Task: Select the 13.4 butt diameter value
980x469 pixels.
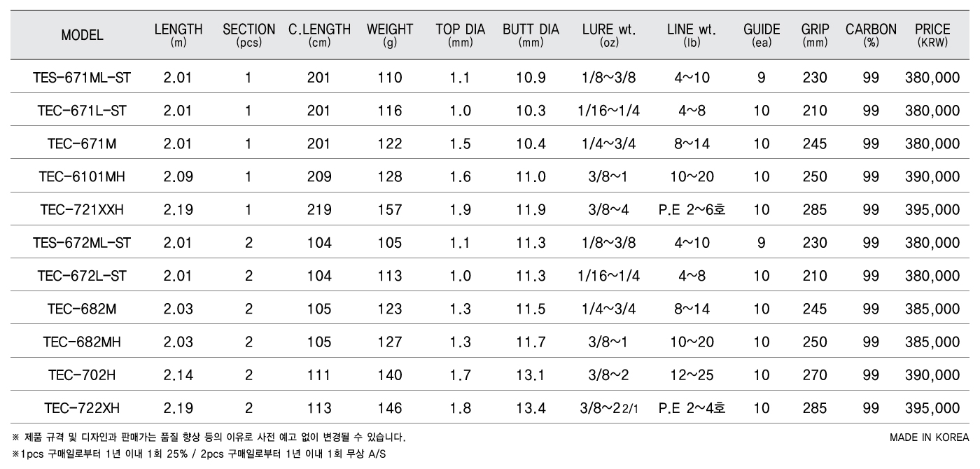Action: 531,408
